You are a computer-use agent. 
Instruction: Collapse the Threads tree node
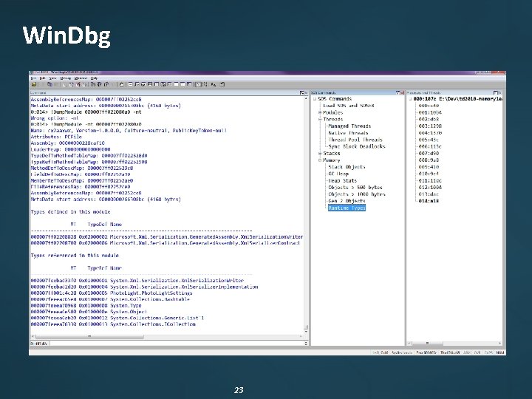coord(320,119)
